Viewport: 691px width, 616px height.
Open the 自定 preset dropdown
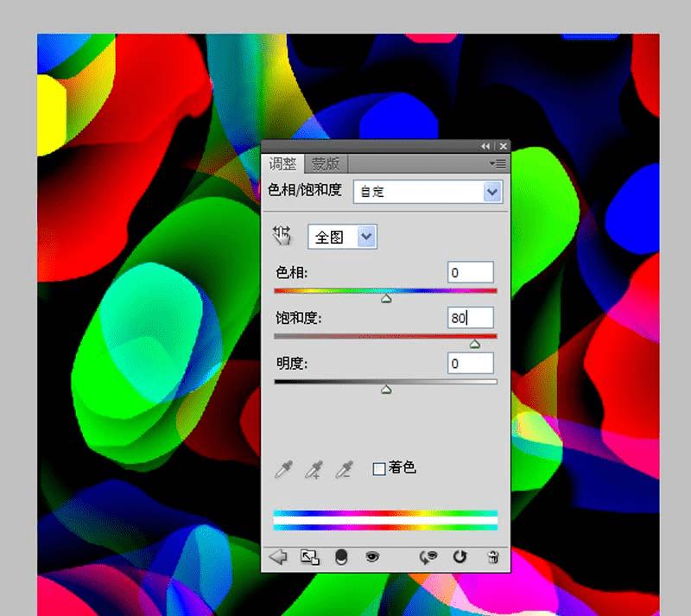pos(428,192)
